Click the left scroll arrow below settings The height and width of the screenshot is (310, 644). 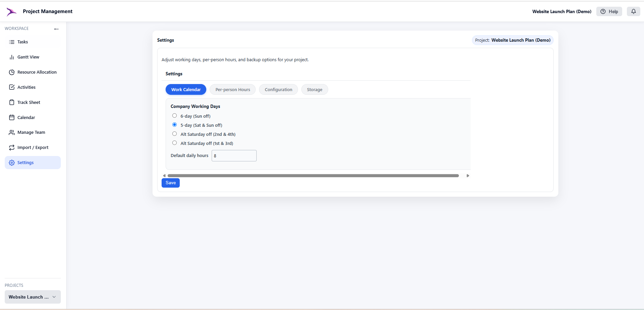(164, 175)
